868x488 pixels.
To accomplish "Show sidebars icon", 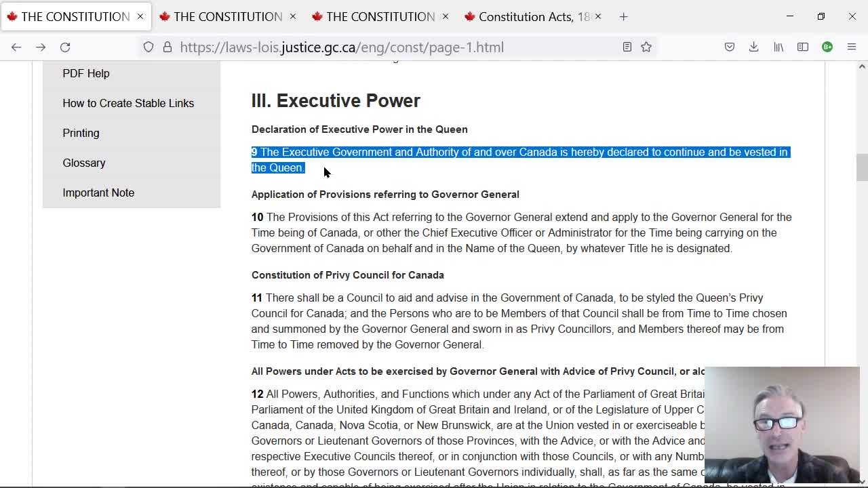I will coord(803,47).
